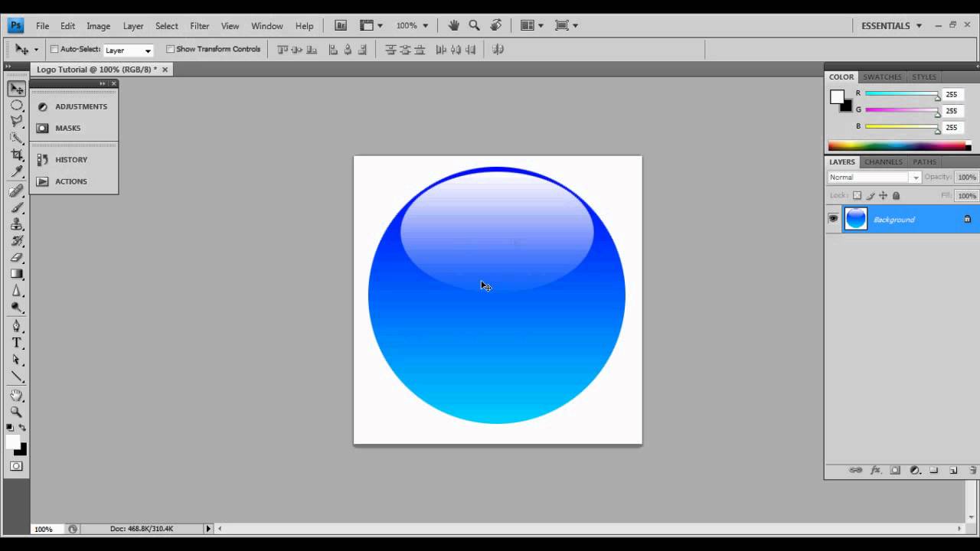
Task: Select the Type tool
Action: [17, 343]
